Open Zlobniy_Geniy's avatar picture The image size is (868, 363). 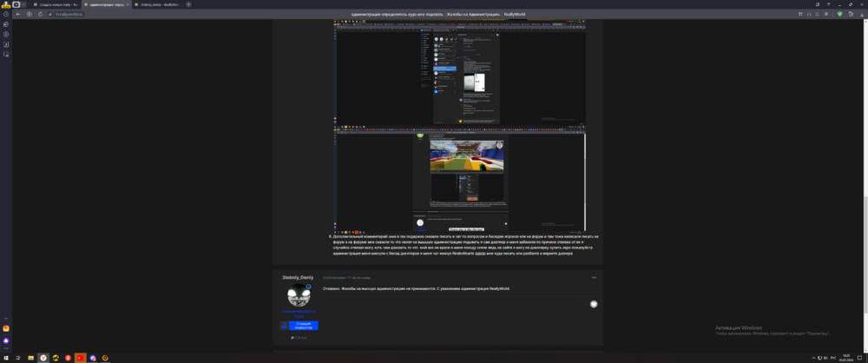(299, 295)
